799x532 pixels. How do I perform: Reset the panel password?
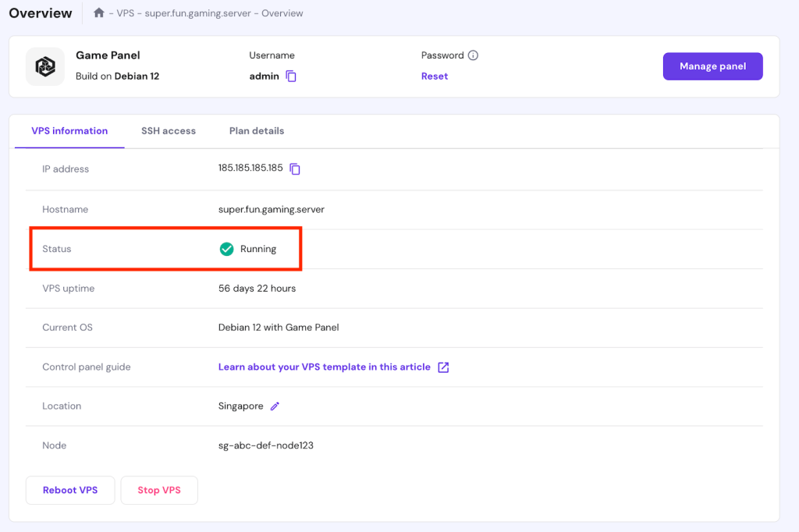(x=434, y=76)
